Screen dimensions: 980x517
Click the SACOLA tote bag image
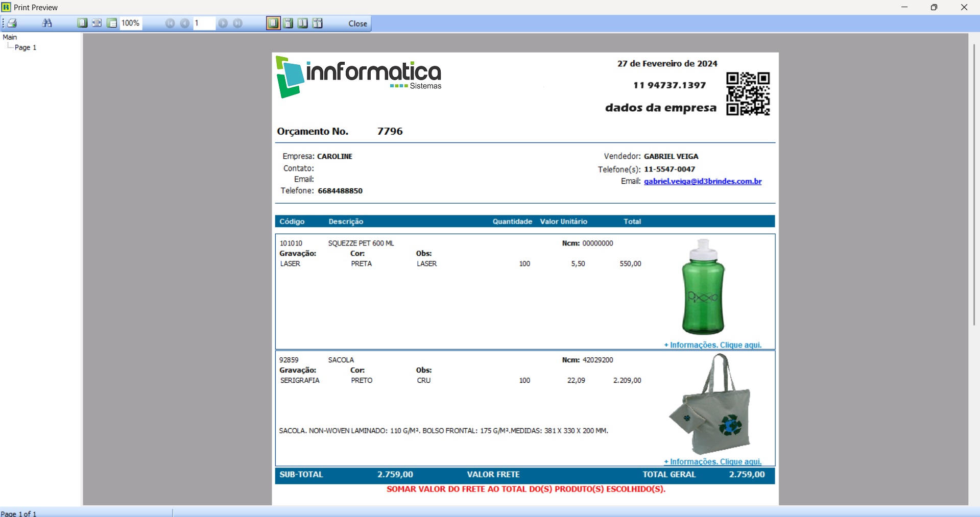(x=710, y=404)
